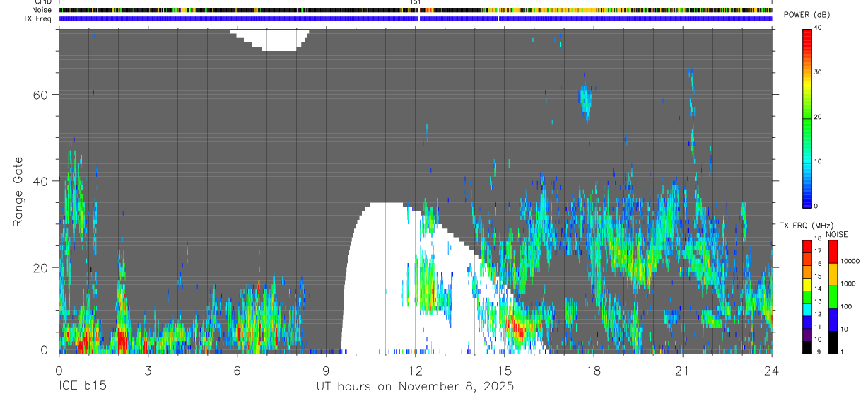Click the 9 tick on UT hours axis
The height and width of the screenshot is (401, 868).
coord(326,370)
